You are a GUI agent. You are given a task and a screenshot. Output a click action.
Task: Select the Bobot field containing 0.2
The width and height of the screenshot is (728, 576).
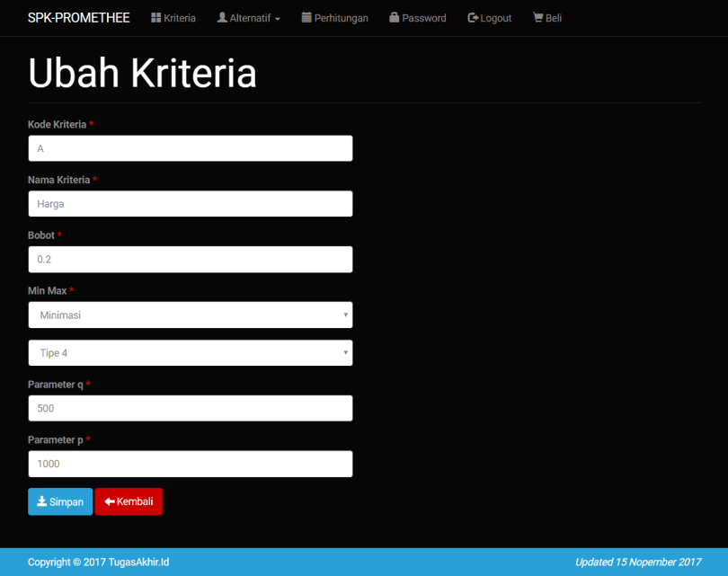(190, 259)
